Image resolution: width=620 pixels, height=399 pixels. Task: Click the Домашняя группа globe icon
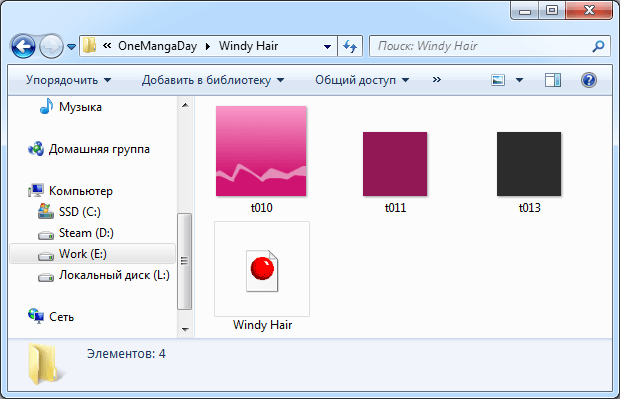36,149
